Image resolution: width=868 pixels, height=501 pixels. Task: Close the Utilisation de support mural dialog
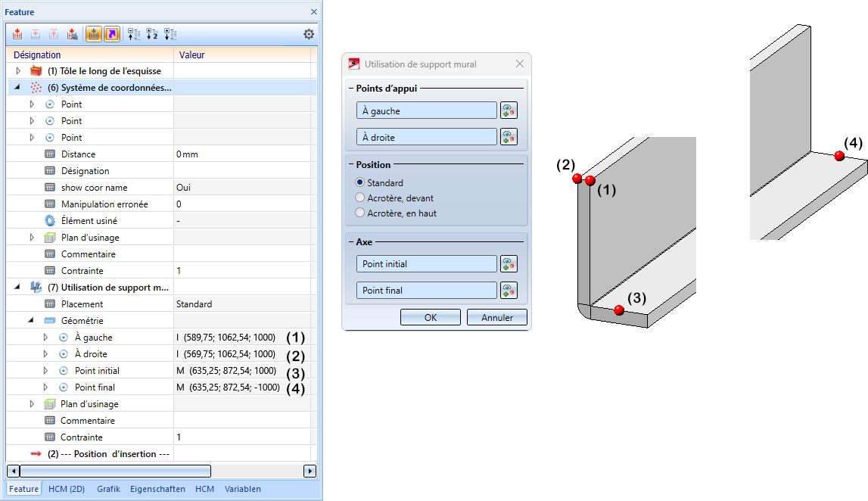click(x=519, y=64)
